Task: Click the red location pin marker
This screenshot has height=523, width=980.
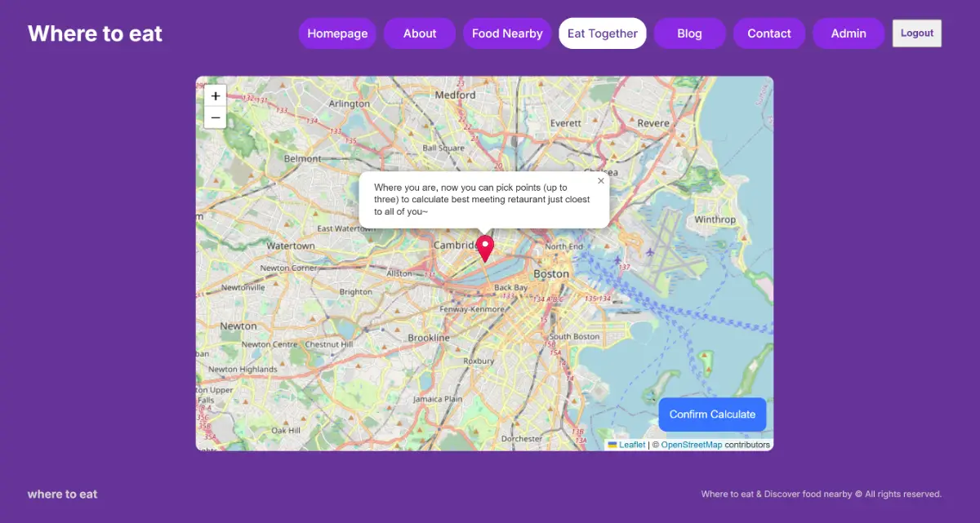Action: (485, 248)
